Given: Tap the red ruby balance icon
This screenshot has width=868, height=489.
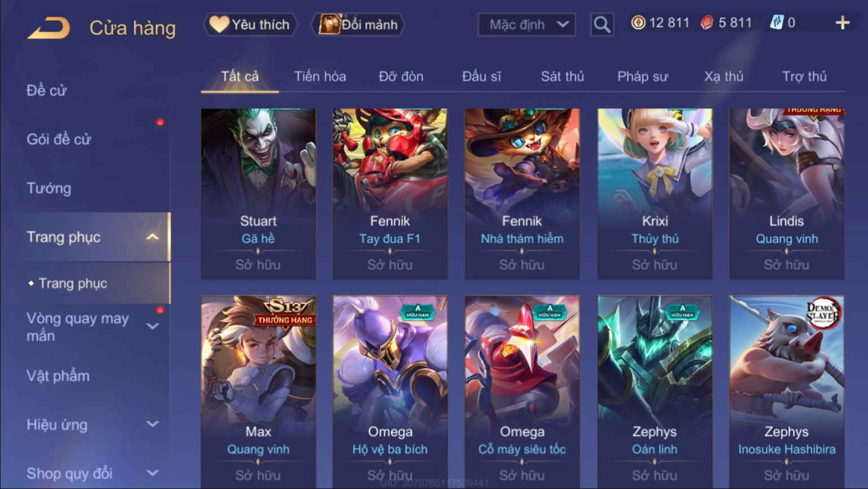Looking at the screenshot, I should click(707, 23).
